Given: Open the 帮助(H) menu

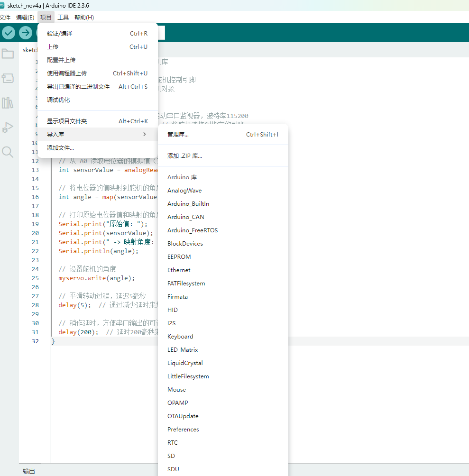Looking at the screenshot, I should tap(84, 17).
